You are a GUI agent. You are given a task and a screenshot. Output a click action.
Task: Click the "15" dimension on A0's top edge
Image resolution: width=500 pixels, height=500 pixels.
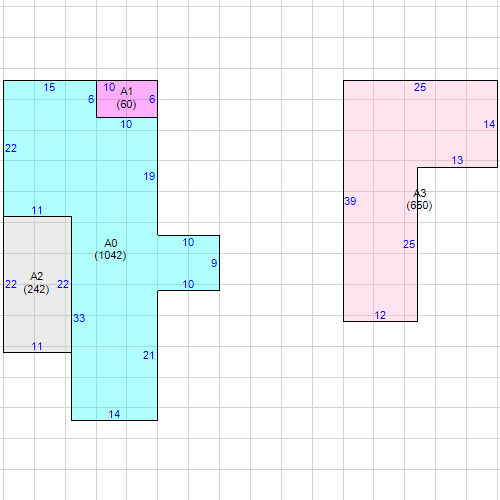[49, 87]
